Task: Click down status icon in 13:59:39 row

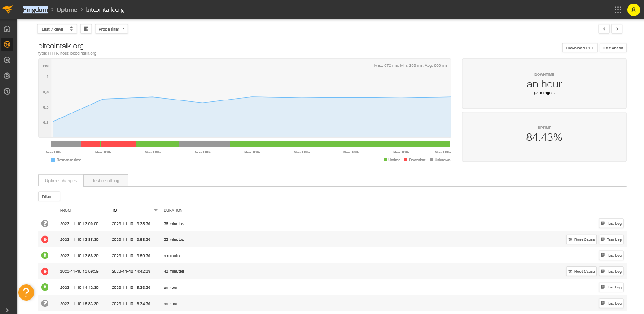Action: click(45, 271)
